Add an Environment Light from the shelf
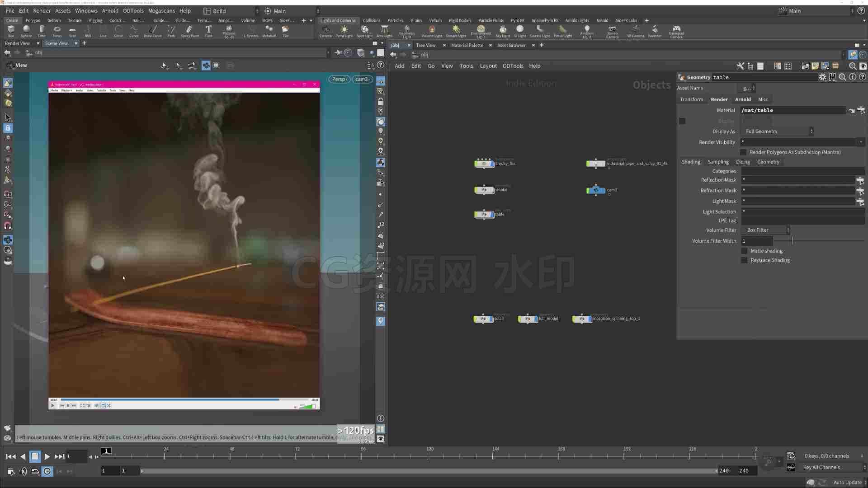Viewport: 868px width, 488px height. (481, 32)
